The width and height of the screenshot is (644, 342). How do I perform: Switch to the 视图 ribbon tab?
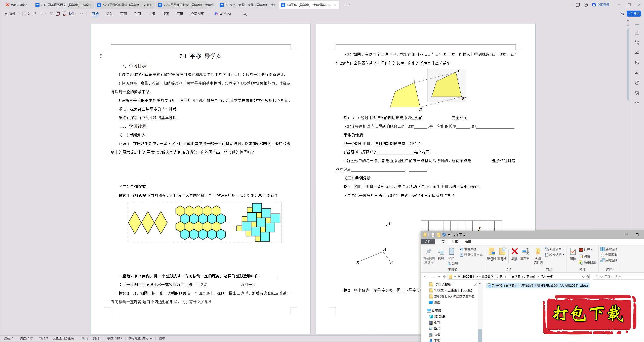166,14
